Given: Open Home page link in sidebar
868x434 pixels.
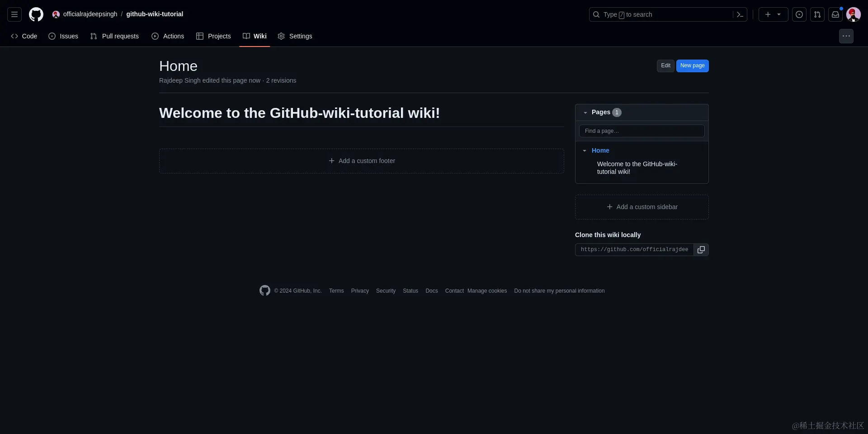Looking at the screenshot, I should click(x=600, y=151).
